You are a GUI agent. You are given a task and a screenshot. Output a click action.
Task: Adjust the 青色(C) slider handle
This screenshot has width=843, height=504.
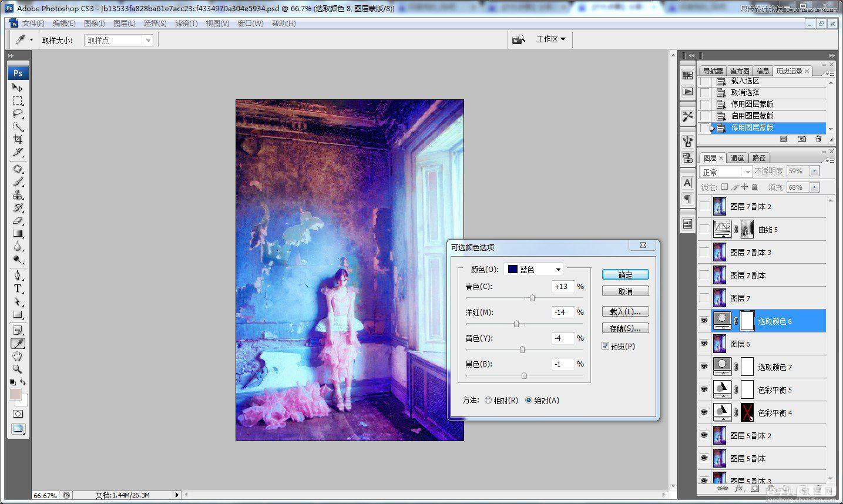532,298
